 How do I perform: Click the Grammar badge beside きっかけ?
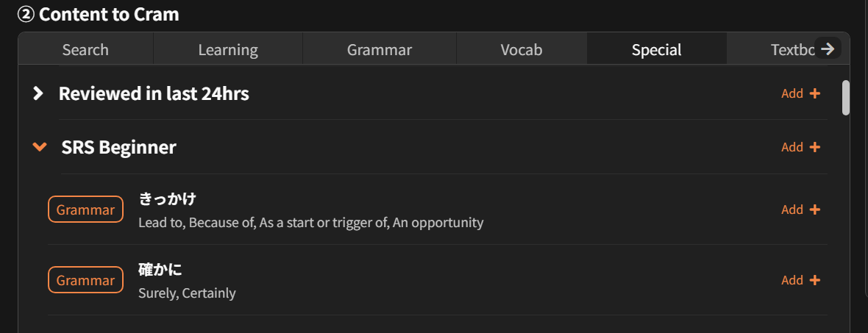pos(85,210)
